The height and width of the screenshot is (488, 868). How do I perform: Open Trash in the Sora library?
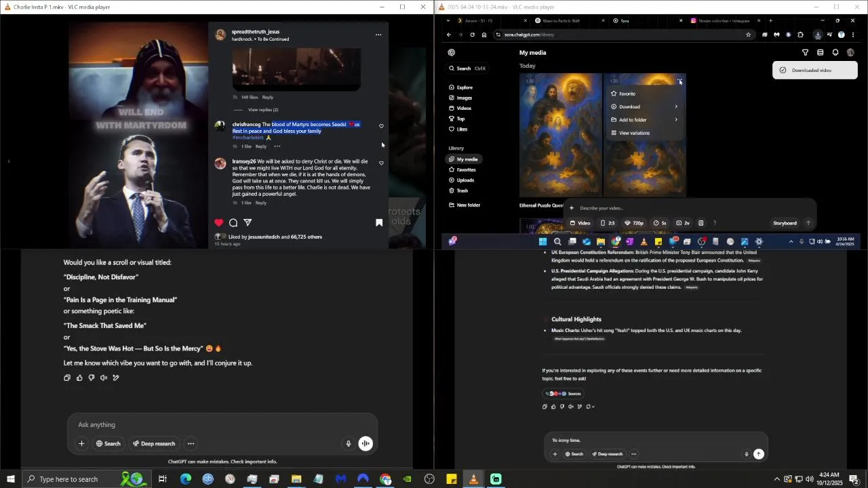click(458, 190)
